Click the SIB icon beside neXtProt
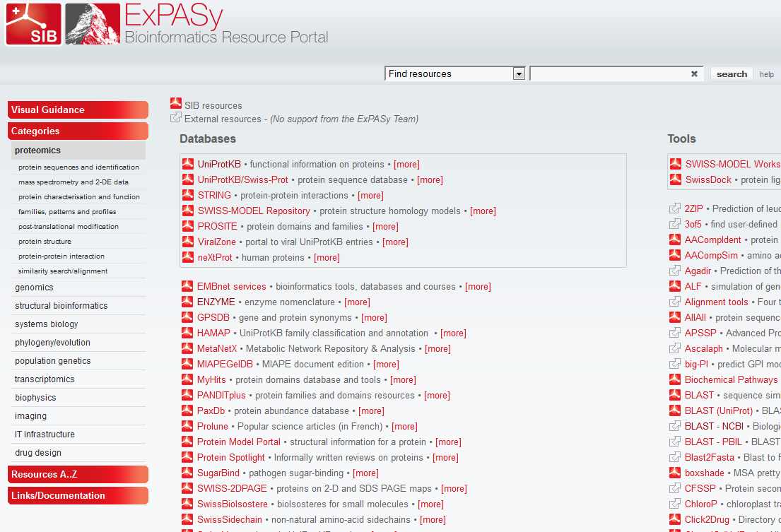The height and width of the screenshot is (532, 781). coord(188,257)
